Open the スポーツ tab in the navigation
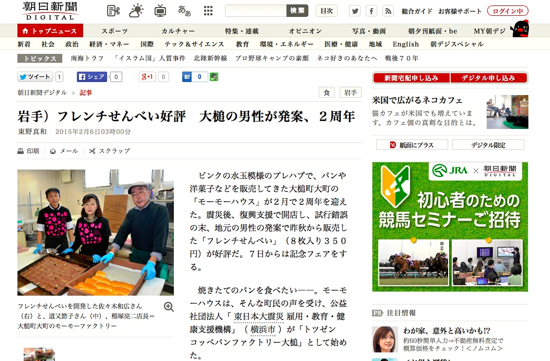 pos(115,31)
